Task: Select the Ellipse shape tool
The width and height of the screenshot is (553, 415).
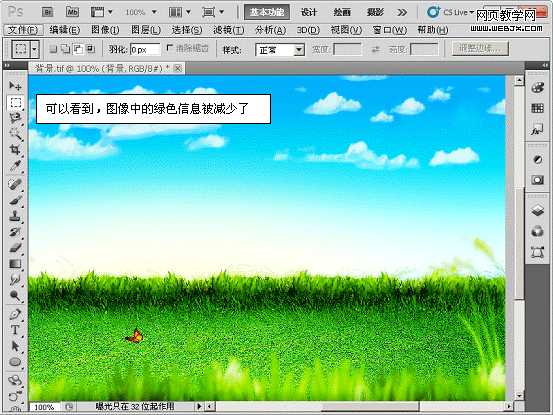Action: (x=15, y=362)
